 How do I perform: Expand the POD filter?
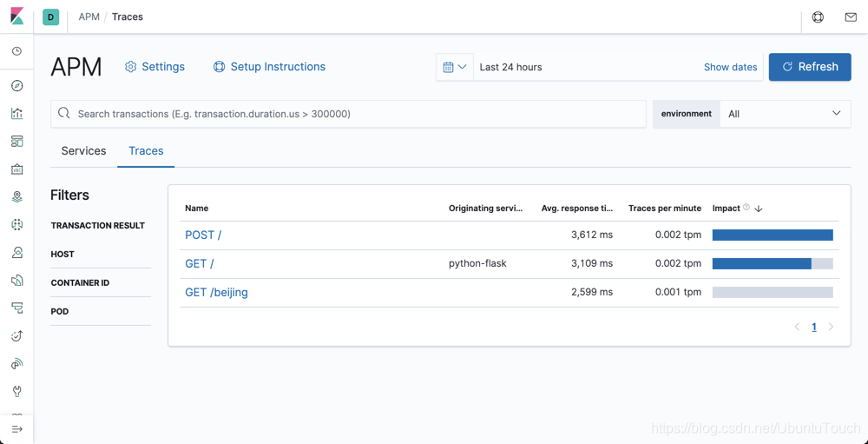[x=60, y=312]
